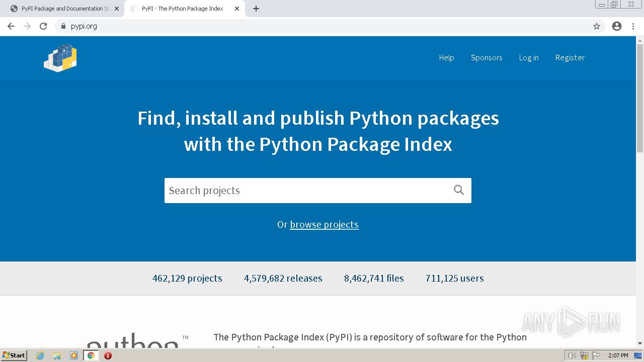Open the Windows Start menu
This screenshot has width=644, height=362.
[14, 355]
